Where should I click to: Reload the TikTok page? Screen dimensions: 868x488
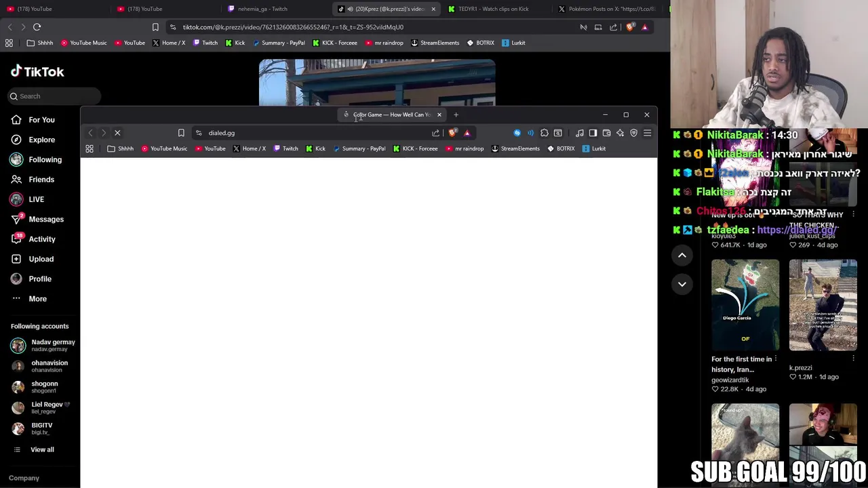(x=37, y=27)
